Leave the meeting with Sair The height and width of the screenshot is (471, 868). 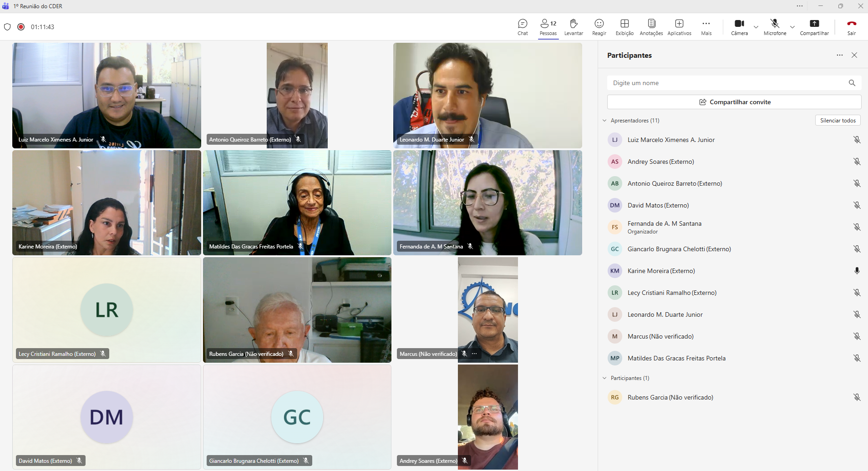click(x=851, y=26)
